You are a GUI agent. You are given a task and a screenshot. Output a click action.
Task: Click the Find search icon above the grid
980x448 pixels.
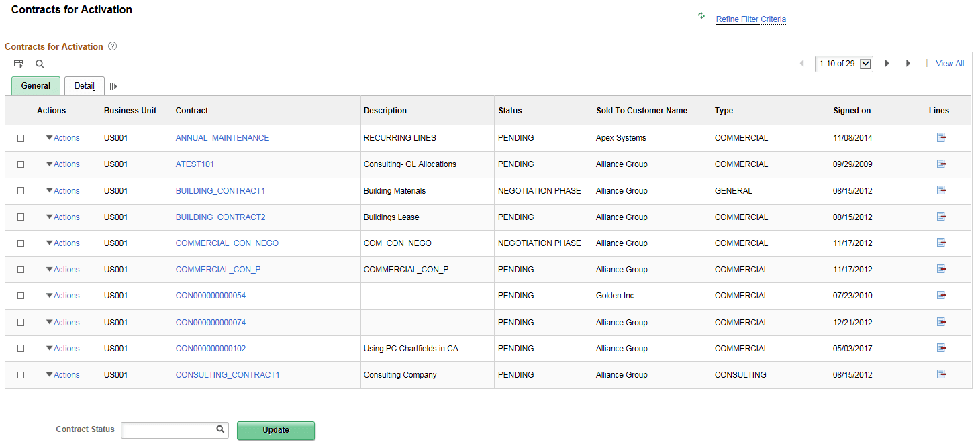[40, 63]
